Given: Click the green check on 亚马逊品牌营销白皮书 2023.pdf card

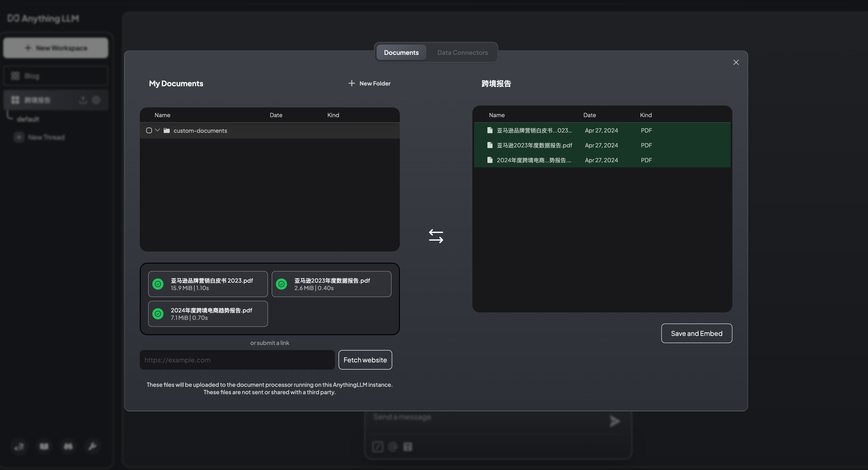Looking at the screenshot, I should pos(158,284).
